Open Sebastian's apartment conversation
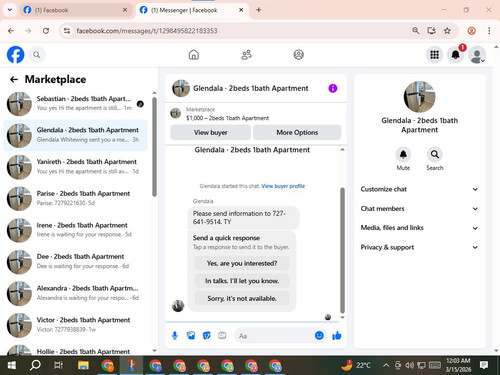 tap(75, 104)
